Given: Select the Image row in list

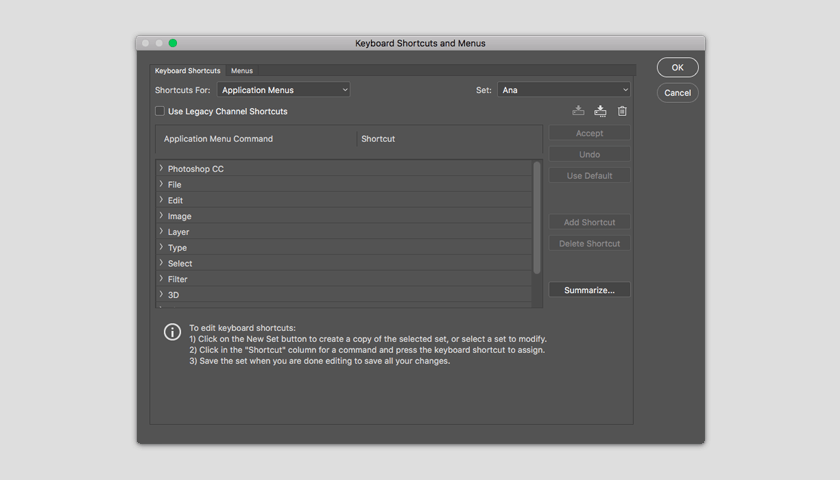Looking at the screenshot, I should tap(344, 216).
